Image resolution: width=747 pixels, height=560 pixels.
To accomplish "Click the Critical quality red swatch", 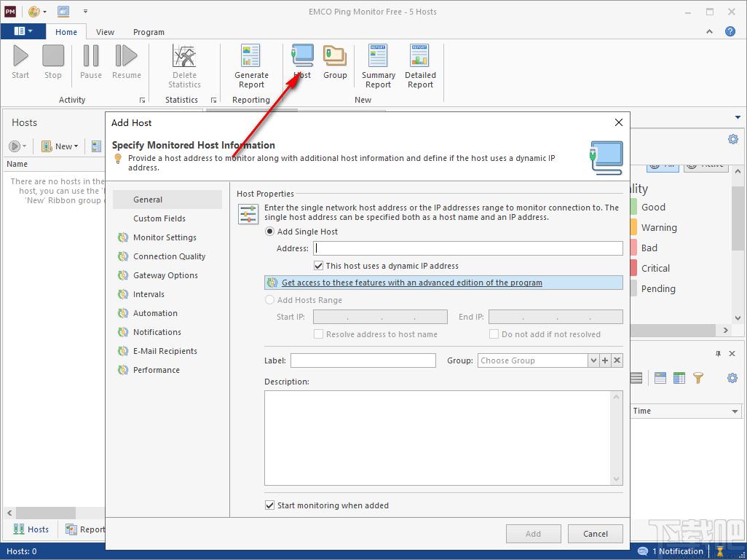I will click(633, 268).
